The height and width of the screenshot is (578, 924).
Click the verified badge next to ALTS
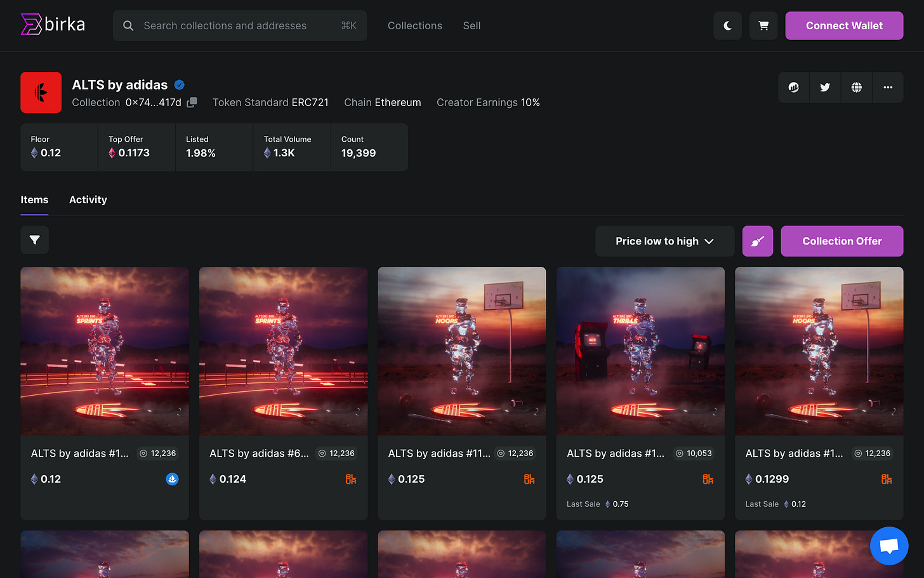(180, 85)
